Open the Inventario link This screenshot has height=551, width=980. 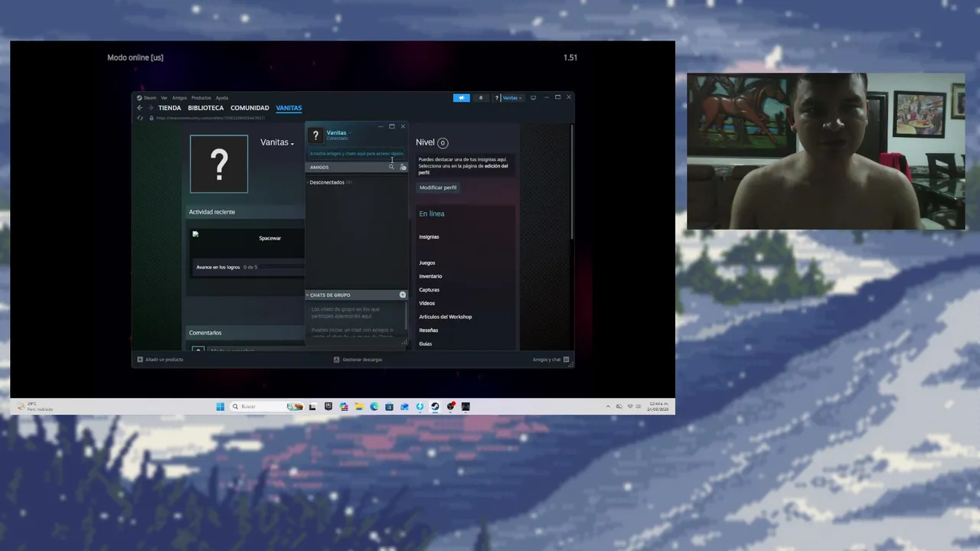(430, 276)
